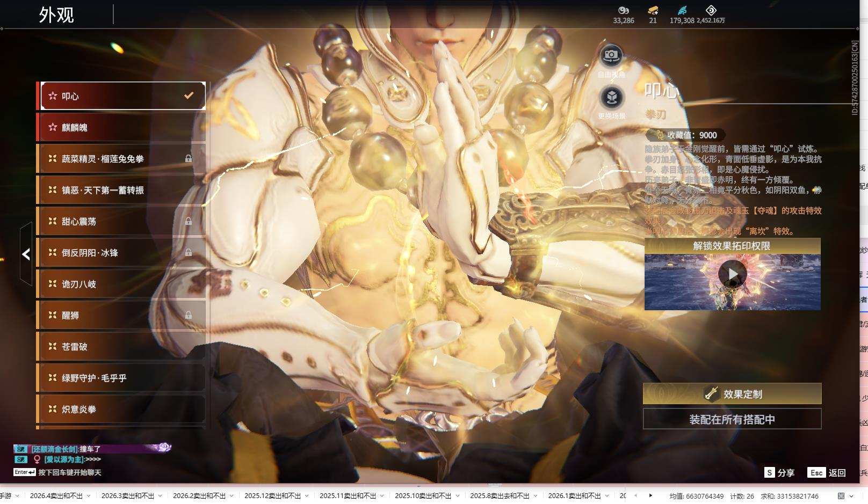Image resolution: width=868 pixels, height=504 pixels.
Task: Open the 更换场景 change scene icon
Action: pos(611,98)
